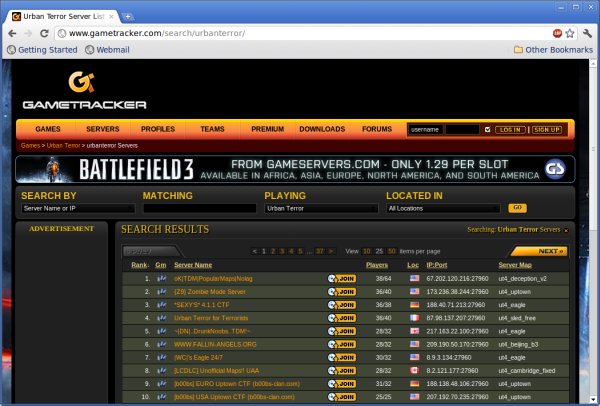Open the SERVERS menu
Viewport: 600px width, 406px height.
tap(103, 129)
